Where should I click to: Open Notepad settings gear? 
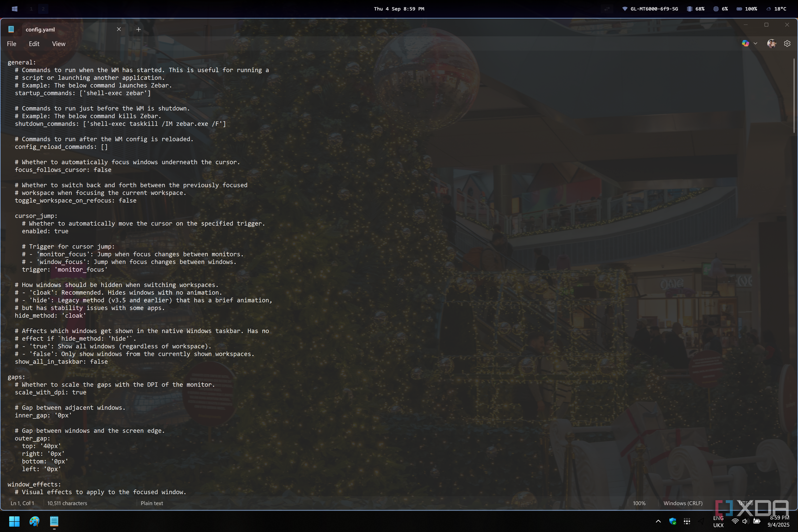[x=787, y=43]
